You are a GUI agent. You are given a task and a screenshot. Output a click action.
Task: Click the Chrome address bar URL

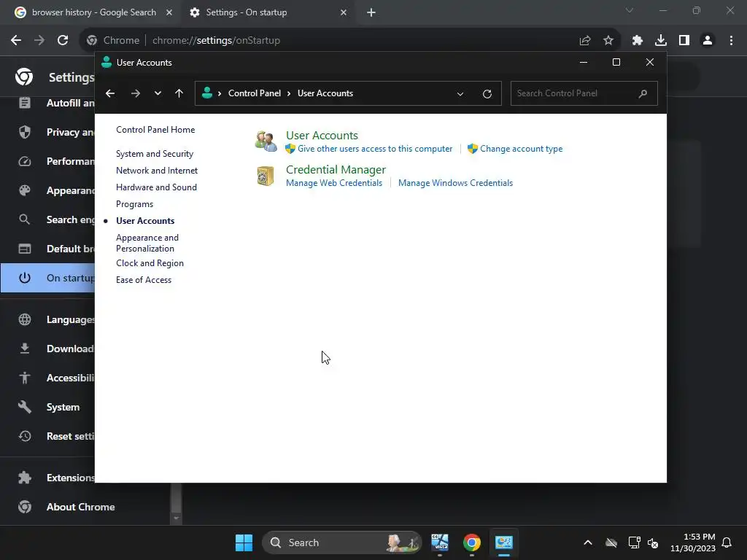pos(216,41)
